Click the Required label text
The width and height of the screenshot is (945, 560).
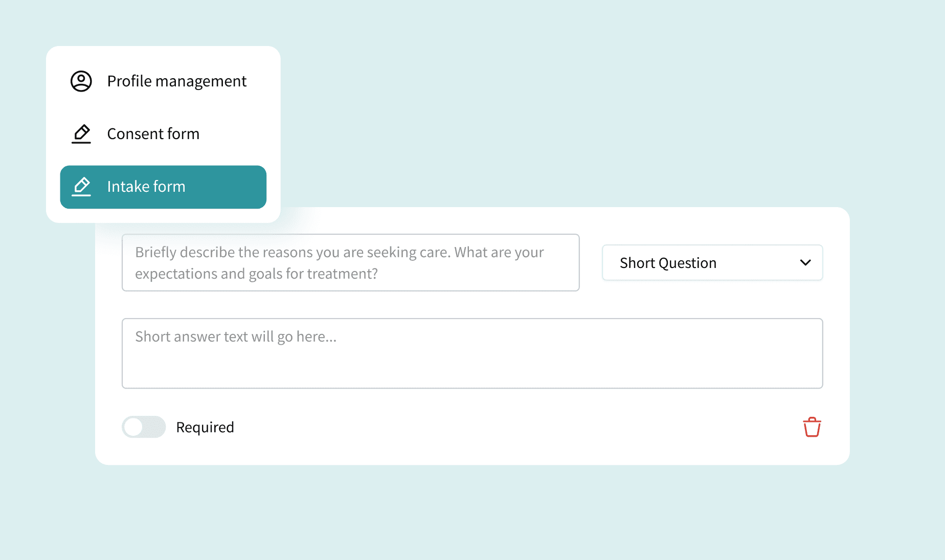205,428
